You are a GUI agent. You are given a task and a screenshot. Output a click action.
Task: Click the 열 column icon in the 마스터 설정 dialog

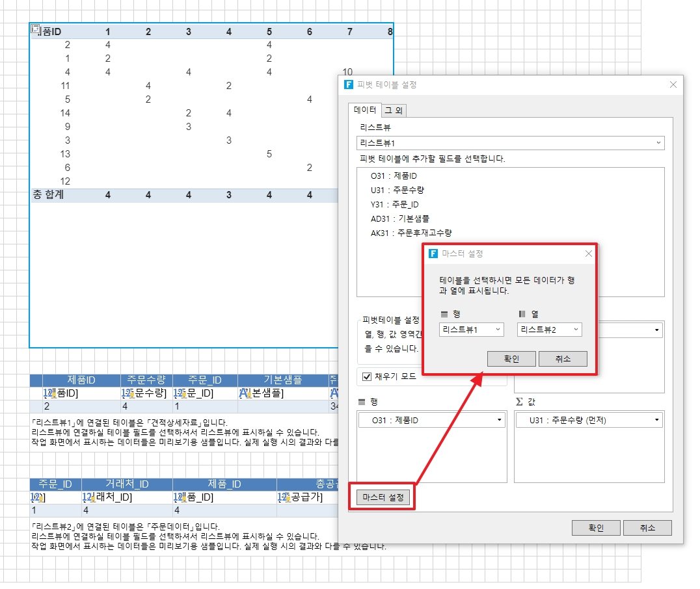[522, 314]
